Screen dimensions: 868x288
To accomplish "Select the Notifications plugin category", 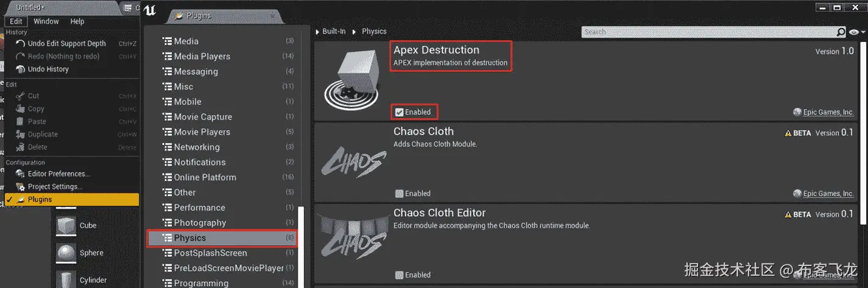I will (x=222, y=162).
